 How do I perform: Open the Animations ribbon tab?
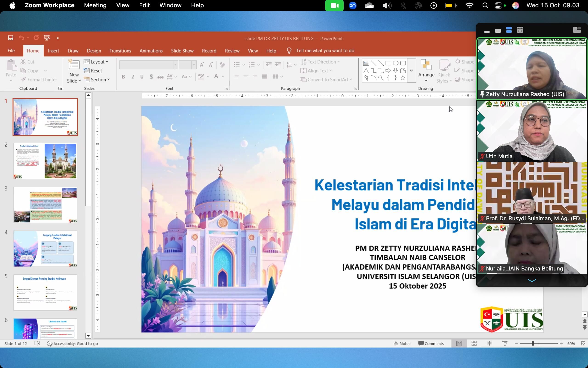click(x=151, y=51)
